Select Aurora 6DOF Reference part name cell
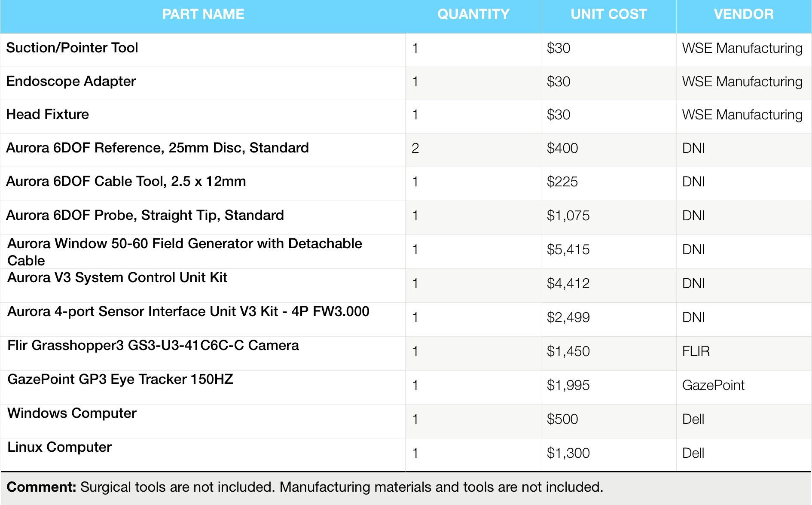812x505 pixels. click(x=157, y=148)
